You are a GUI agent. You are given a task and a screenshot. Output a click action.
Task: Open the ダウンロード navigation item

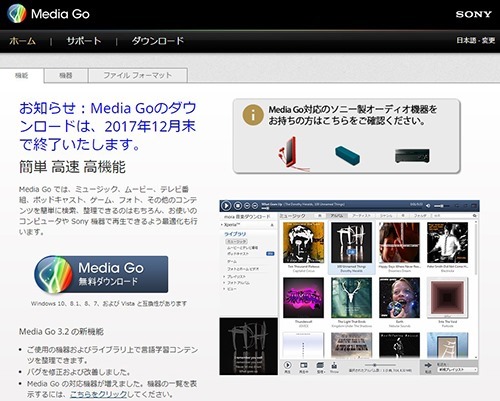click(158, 41)
